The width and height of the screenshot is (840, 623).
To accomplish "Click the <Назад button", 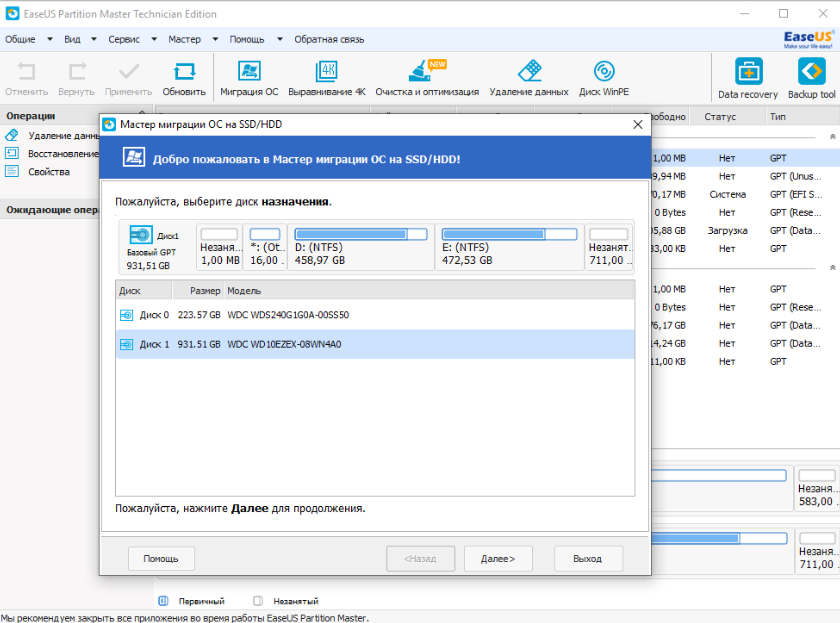I will click(x=421, y=559).
